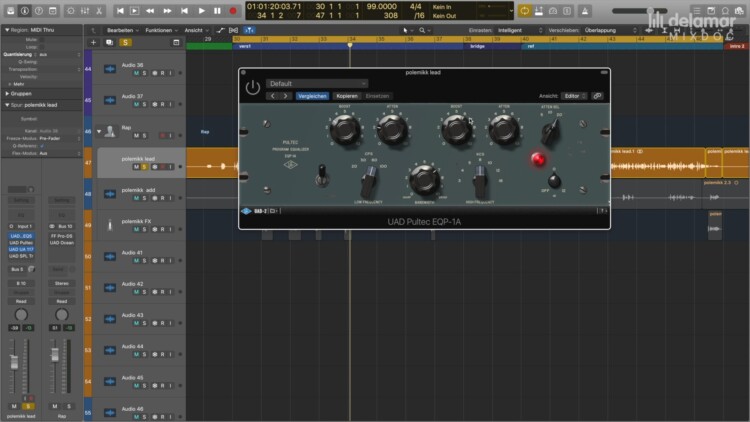Image resolution: width=750 pixels, height=422 pixels.
Task: Click the Fast Forward button
Action: click(x=167, y=11)
